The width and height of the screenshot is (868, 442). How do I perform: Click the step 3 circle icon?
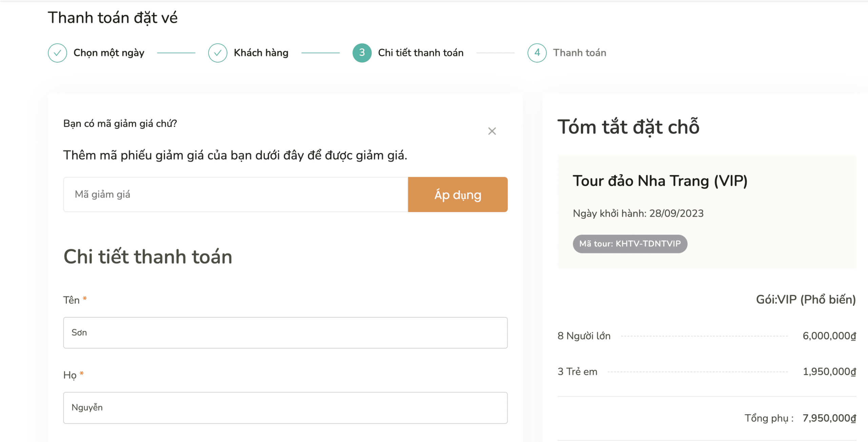[x=362, y=53]
